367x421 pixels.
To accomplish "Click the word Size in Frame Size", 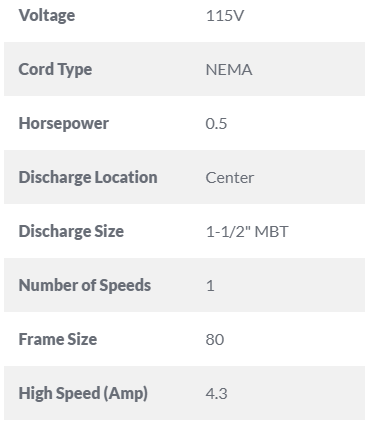I will pyautogui.click(x=82, y=339).
